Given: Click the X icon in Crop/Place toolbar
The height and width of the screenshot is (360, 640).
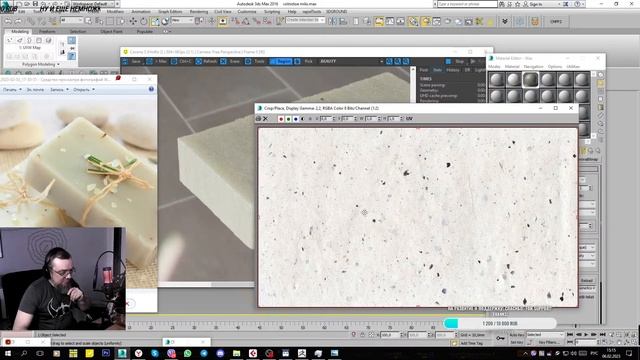Looking at the screenshot, I should [265, 118].
